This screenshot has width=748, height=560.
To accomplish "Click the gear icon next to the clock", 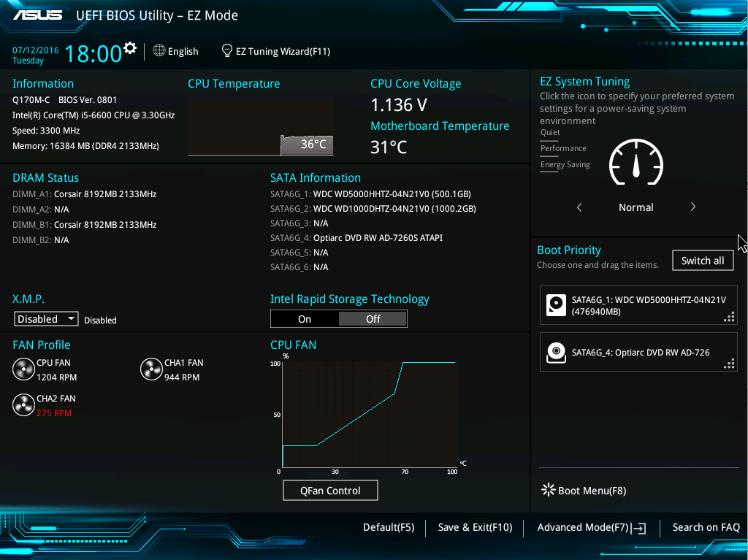I will point(130,47).
